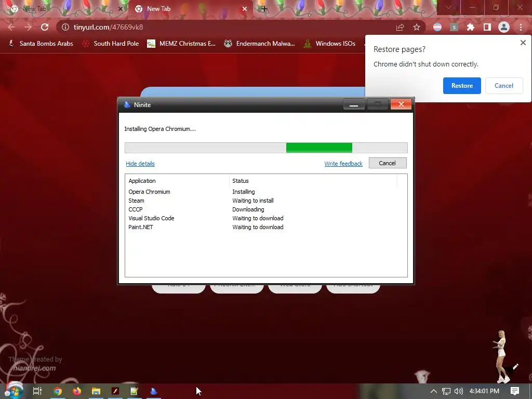
Task: Open the notification center icon
Action: pyautogui.click(x=515, y=391)
